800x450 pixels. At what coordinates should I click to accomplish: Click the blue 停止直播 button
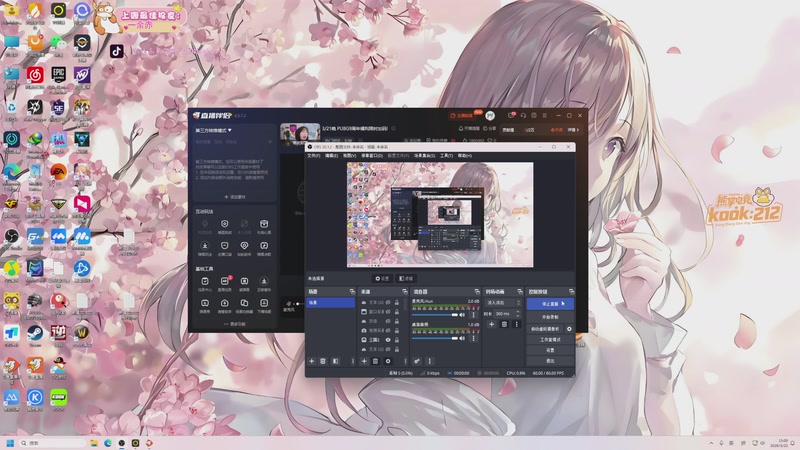(x=550, y=304)
